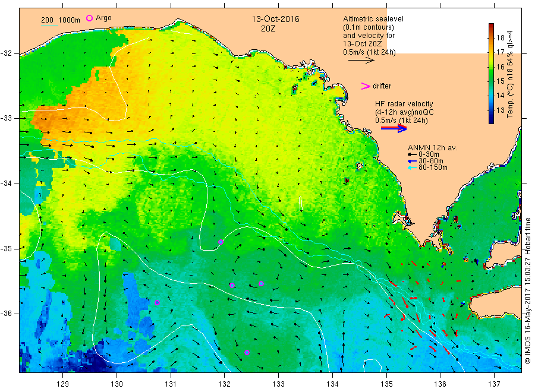Click the magenta drifter arrowhead legend symbol

pyautogui.click(x=366, y=86)
